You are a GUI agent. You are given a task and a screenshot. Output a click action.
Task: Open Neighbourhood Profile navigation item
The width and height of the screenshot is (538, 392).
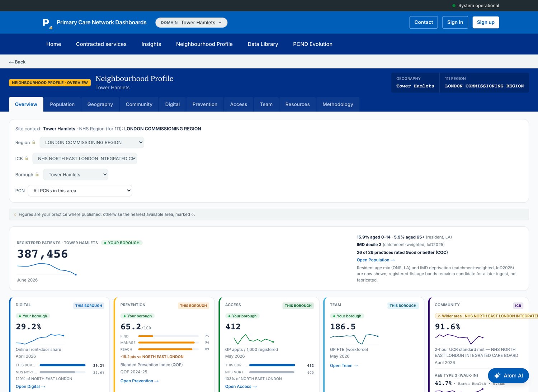coord(204,44)
